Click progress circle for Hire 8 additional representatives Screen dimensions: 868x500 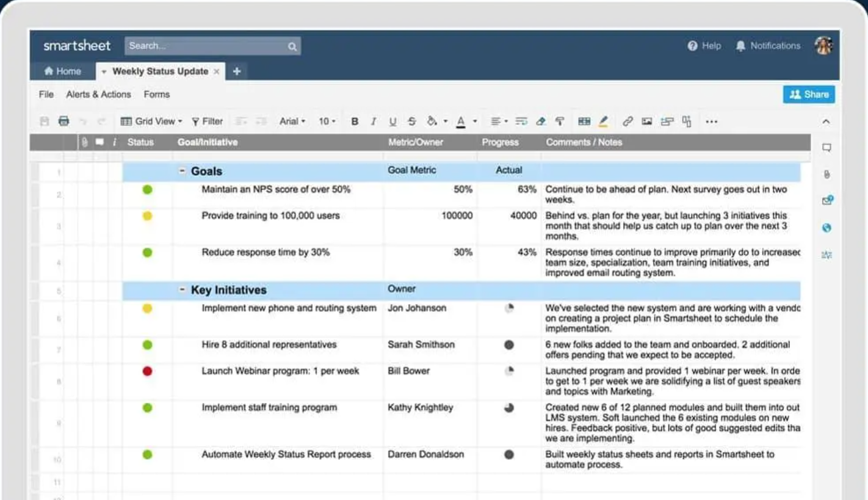(x=509, y=345)
